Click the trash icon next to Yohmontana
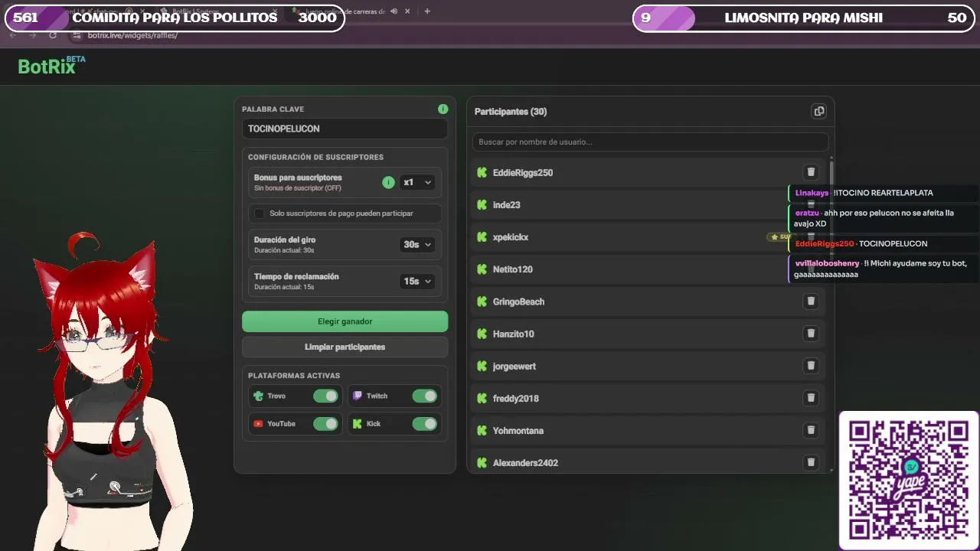 (811, 430)
